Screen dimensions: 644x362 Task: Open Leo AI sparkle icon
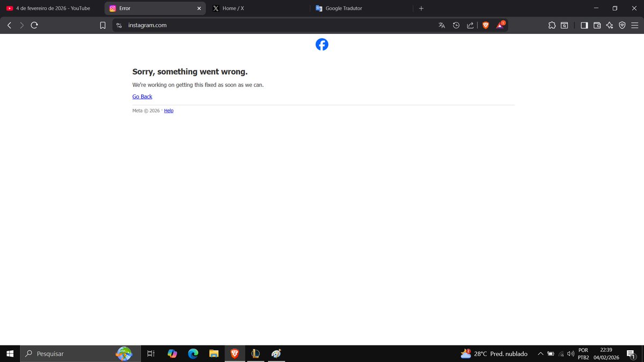(610, 25)
